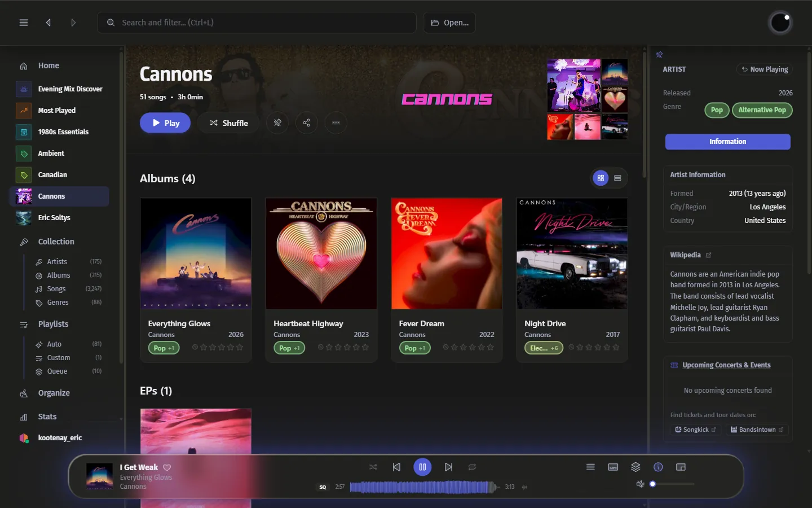The width and height of the screenshot is (812, 508).
Task: Open Artists under Collection
Action: [57, 262]
